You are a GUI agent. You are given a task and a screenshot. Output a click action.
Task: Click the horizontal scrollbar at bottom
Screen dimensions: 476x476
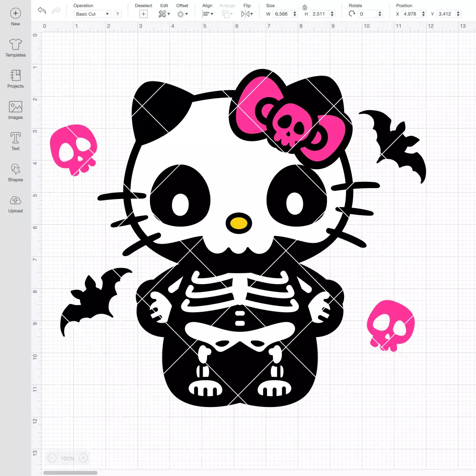(70, 473)
